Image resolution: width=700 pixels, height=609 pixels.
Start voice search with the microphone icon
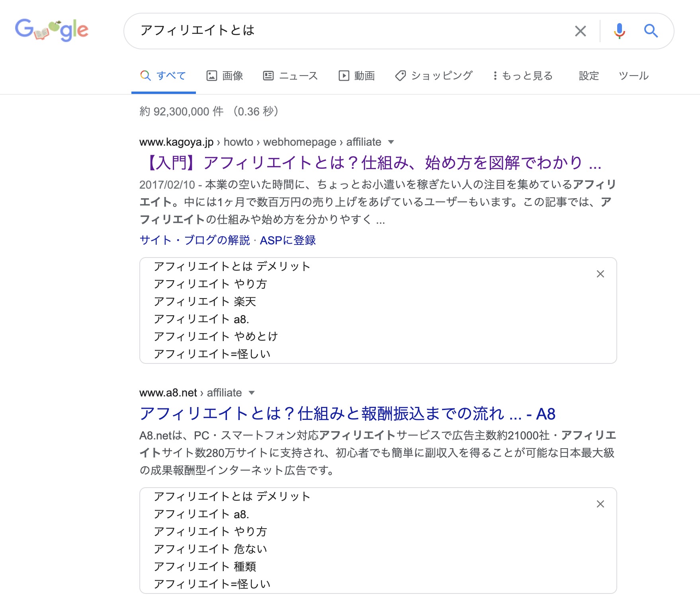619,31
